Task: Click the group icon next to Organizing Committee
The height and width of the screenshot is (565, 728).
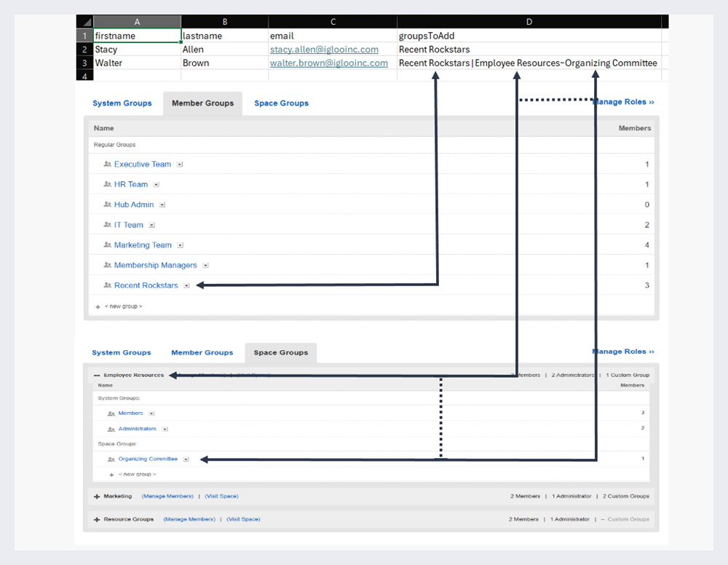Action: pyautogui.click(x=111, y=459)
